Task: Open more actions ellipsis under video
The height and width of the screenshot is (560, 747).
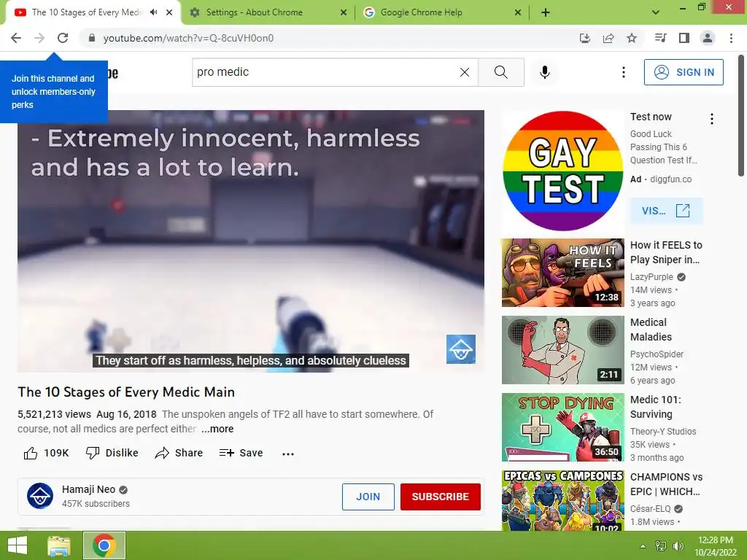Action: 287,454
